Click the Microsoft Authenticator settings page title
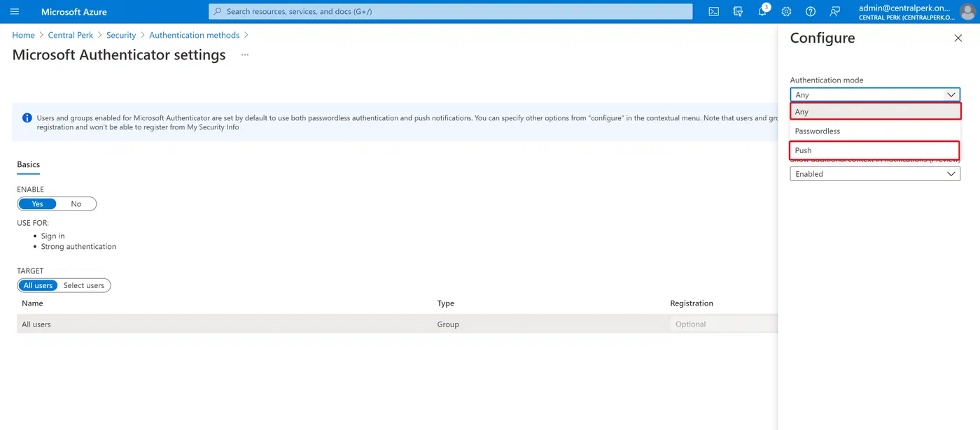This screenshot has height=430, width=980. (x=119, y=55)
